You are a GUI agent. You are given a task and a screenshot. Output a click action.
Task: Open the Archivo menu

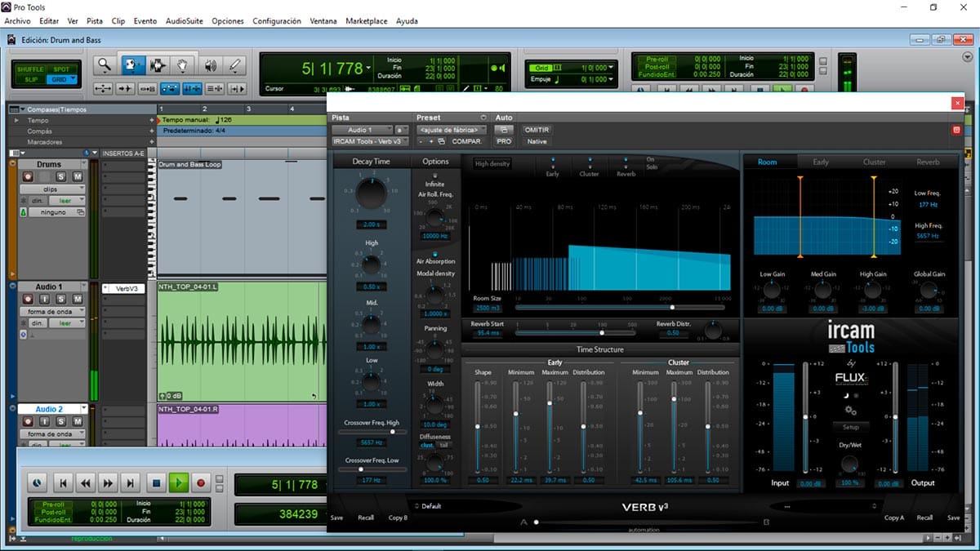(18, 20)
